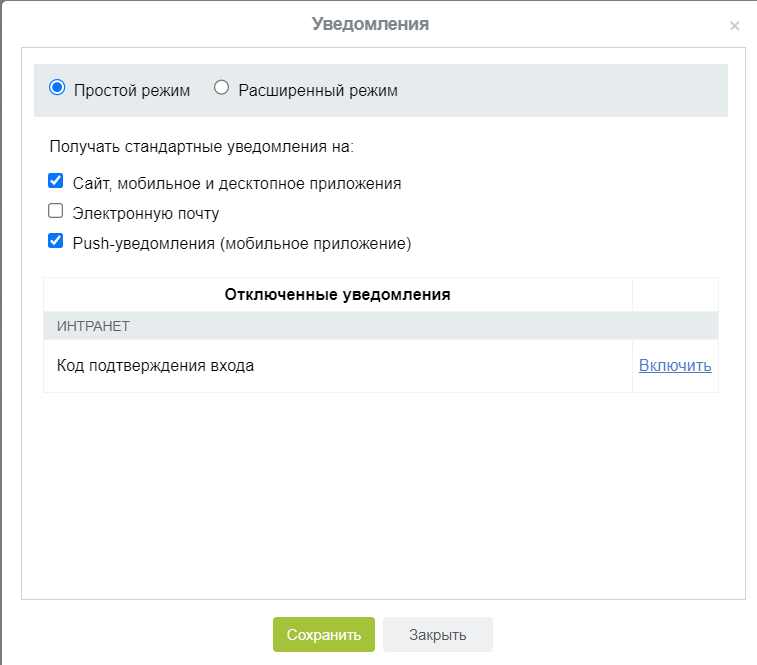Select the Код подтверждения входа row
The image size is (757, 665).
[156, 366]
